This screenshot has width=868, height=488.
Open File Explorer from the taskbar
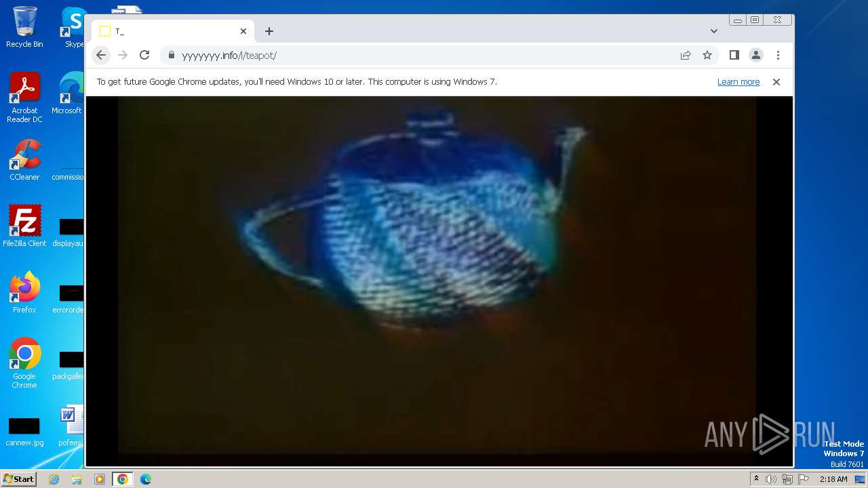coord(77,479)
